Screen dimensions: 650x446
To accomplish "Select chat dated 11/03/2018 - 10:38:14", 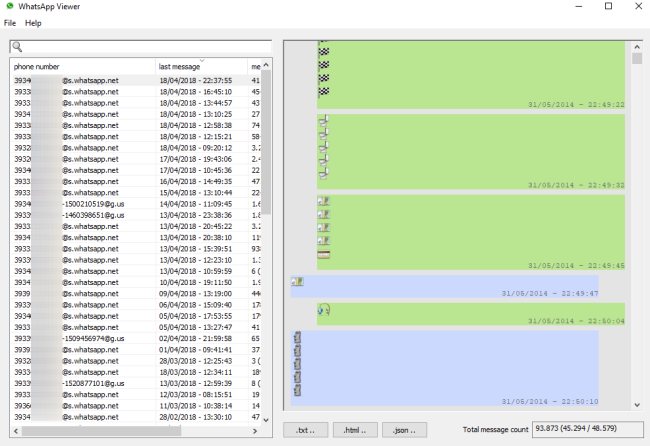I will coord(136,406).
